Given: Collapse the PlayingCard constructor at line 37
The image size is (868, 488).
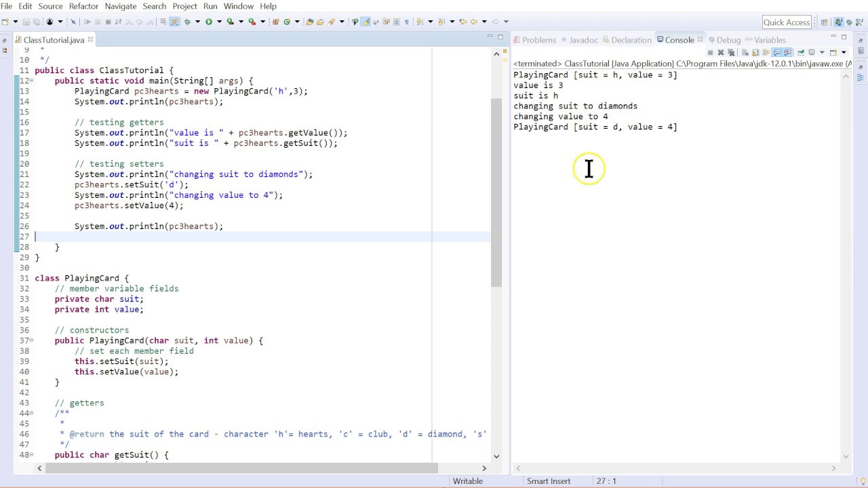Looking at the screenshot, I should [31, 340].
